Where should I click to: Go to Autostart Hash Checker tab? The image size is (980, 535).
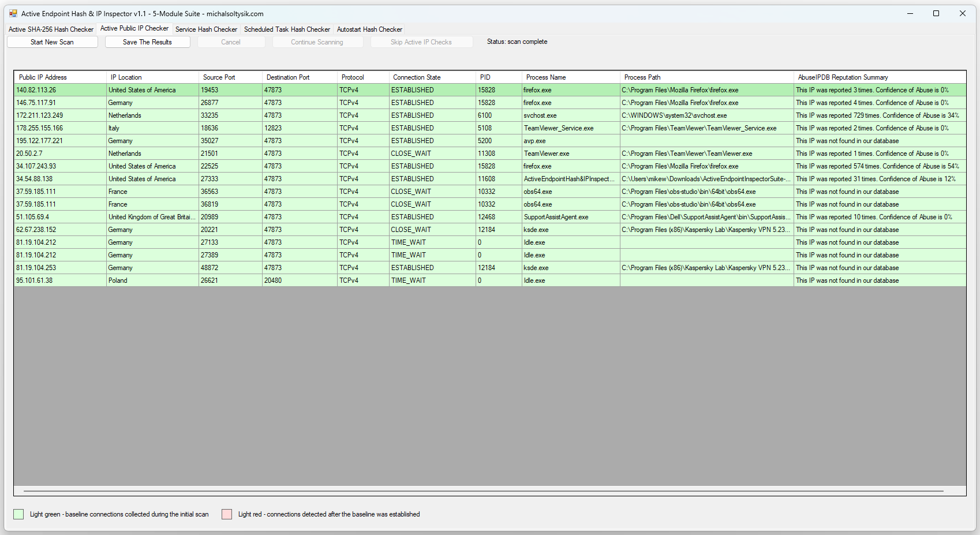(369, 29)
